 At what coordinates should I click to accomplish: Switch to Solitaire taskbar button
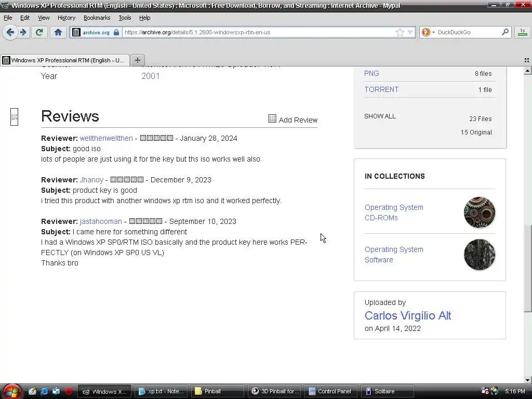click(x=388, y=391)
